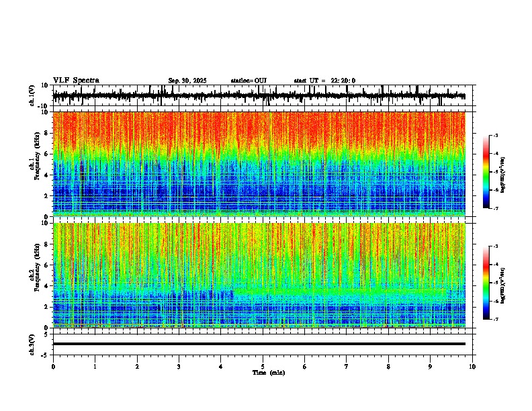Image resolution: width=532 pixels, height=411 pixels.
Task: Click the ch.1 log(PSD) colorbar label
Action: tap(503, 175)
